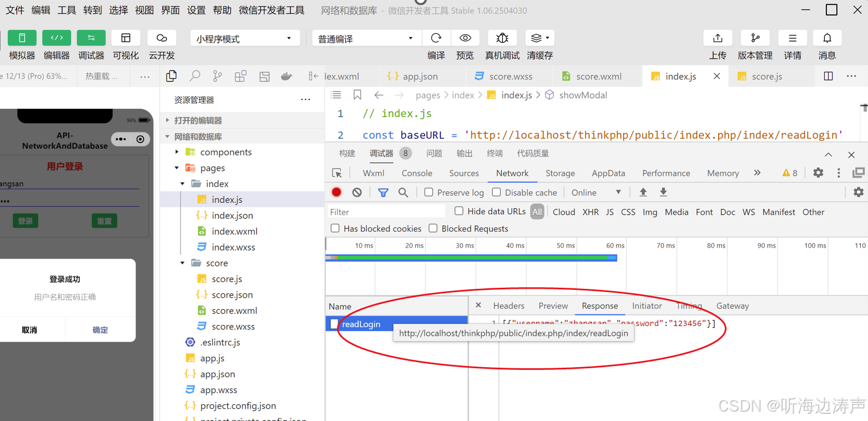868x421 pixels.
Task: Click 取消 in the 登录成功 dialog
Action: pos(29,330)
